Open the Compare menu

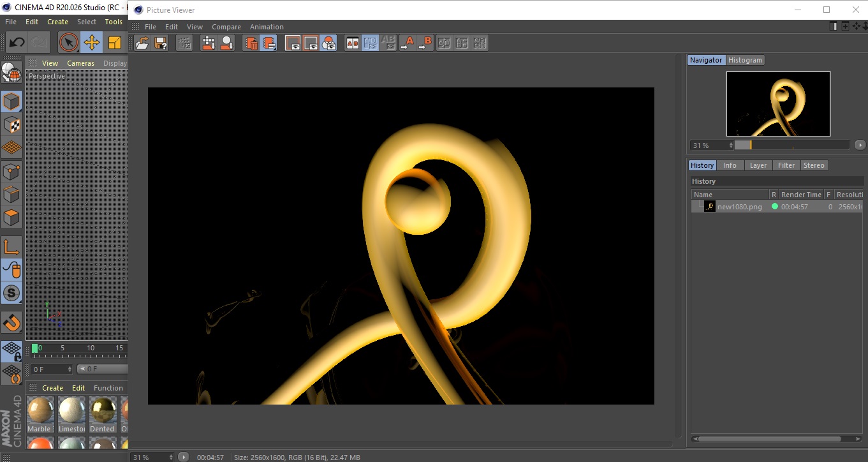tap(226, 27)
